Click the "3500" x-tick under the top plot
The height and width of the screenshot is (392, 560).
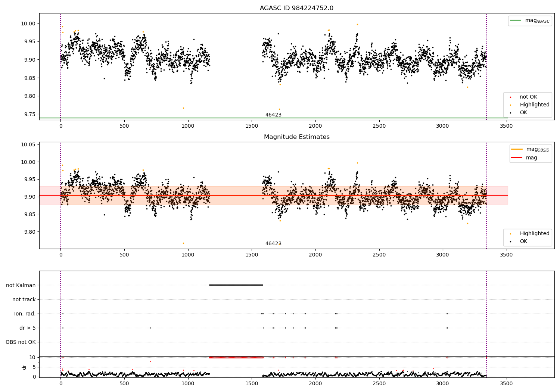click(x=506, y=126)
